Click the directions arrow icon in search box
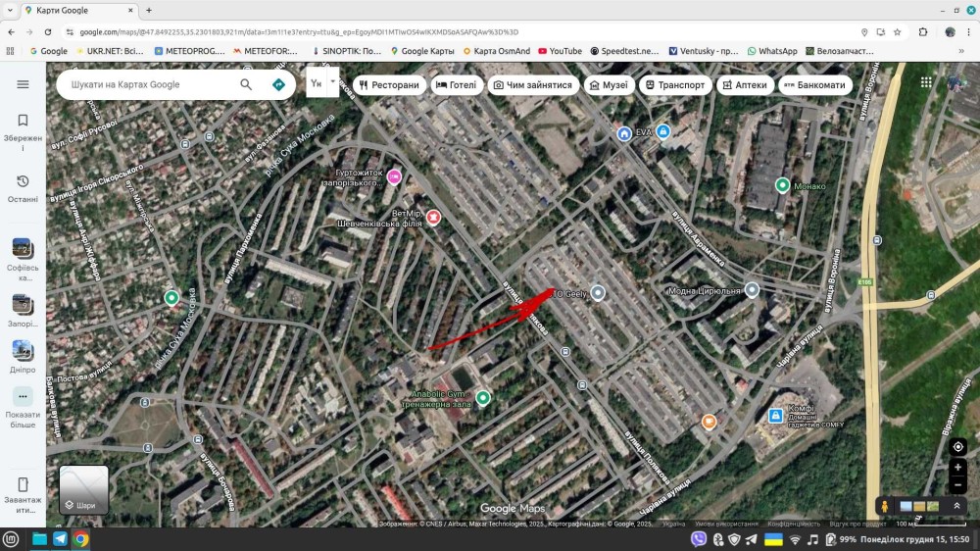This screenshot has width=980, height=551. (278, 84)
